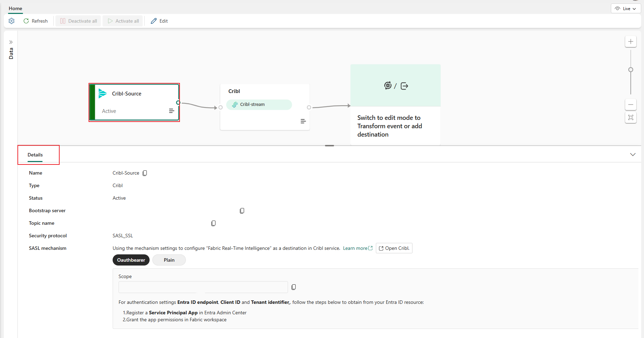Select the Cribl-stream pill
This screenshot has width=644, height=338.
click(259, 105)
